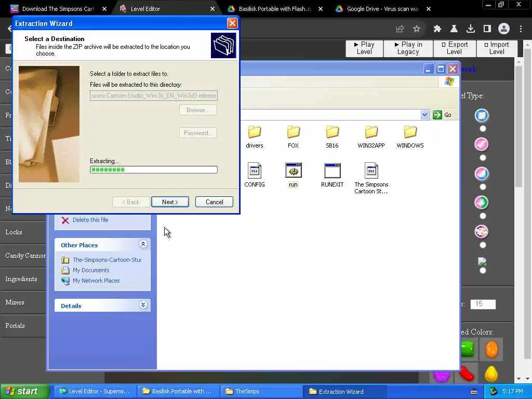Expand the Details panel

[143, 304]
